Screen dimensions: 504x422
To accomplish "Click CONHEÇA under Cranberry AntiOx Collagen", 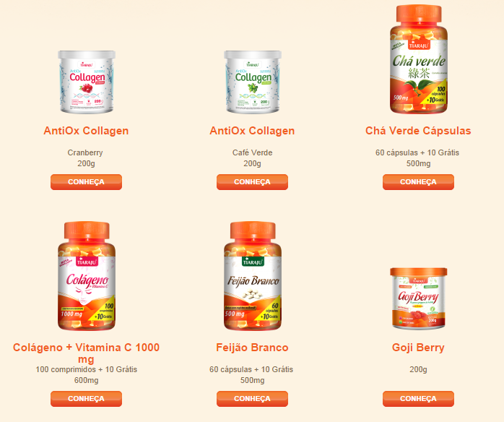I will point(86,182).
